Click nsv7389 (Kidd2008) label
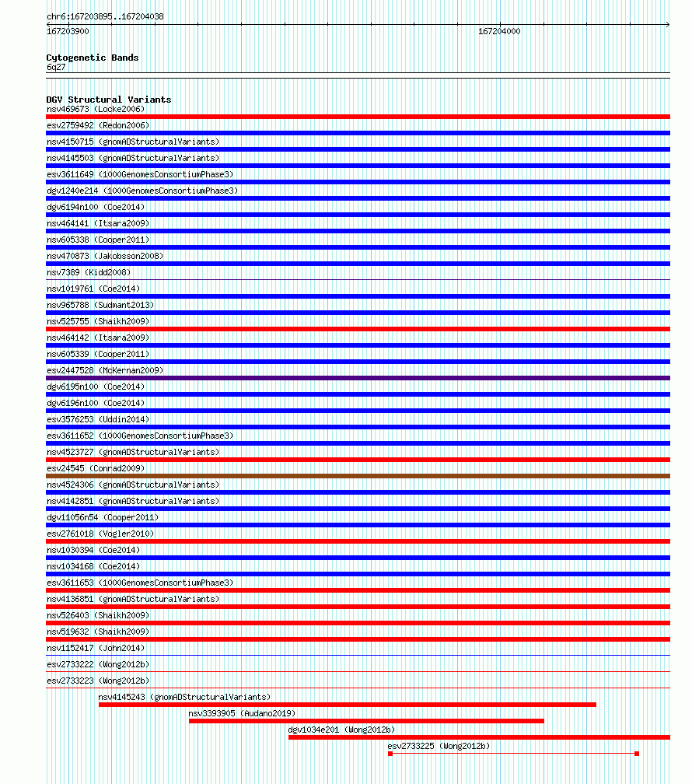 pos(89,272)
